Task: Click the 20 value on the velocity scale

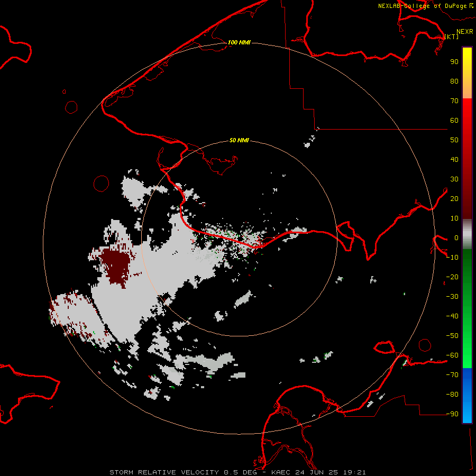Action: tap(454, 199)
